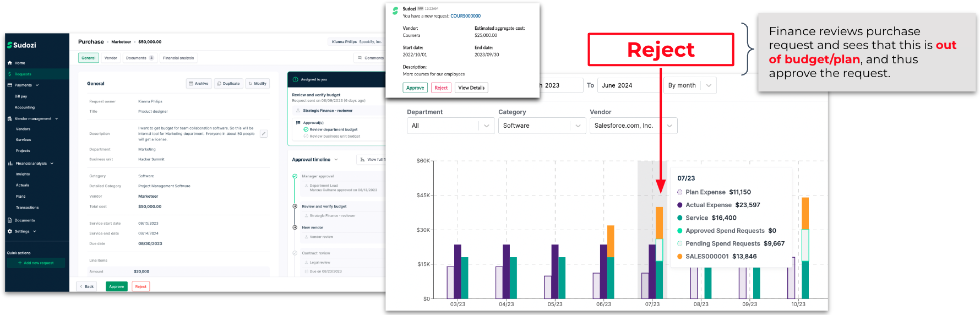Viewport: 980px width, 315px height.
Task: Click Reject in the Sudozi notification
Action: point(441,88)
